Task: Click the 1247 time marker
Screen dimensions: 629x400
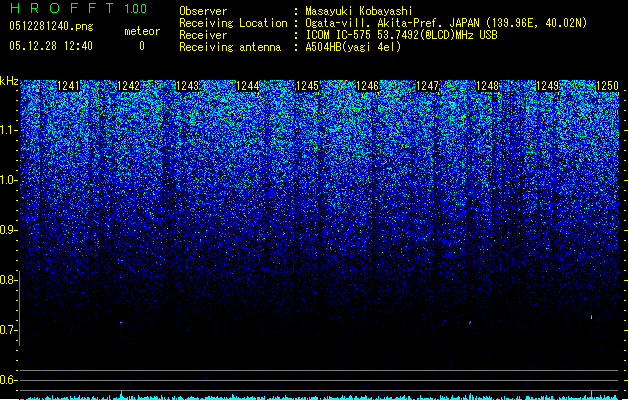Action: pos(428,86)
